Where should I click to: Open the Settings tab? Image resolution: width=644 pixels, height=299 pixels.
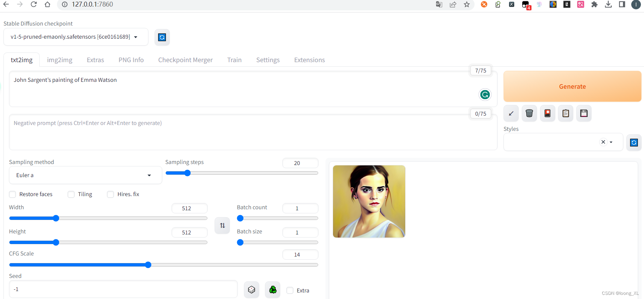[268, 60]
